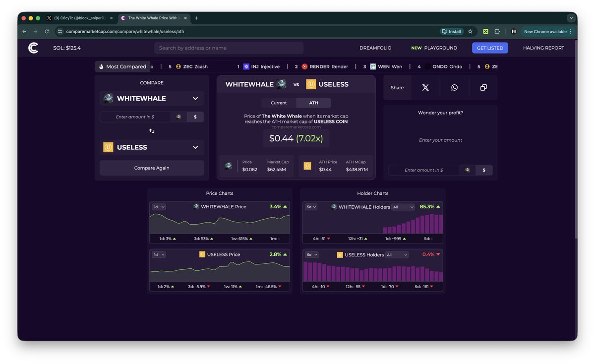Image resolution: width=595 pixels, height=364 pixels.
Task: Click INJ Injective ticker icon
Action: point(246,66)
